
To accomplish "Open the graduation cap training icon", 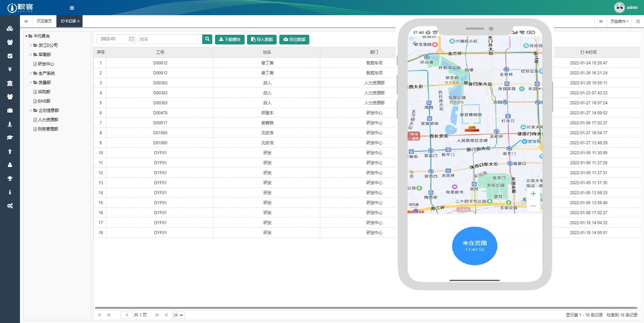I will (10, 137).
